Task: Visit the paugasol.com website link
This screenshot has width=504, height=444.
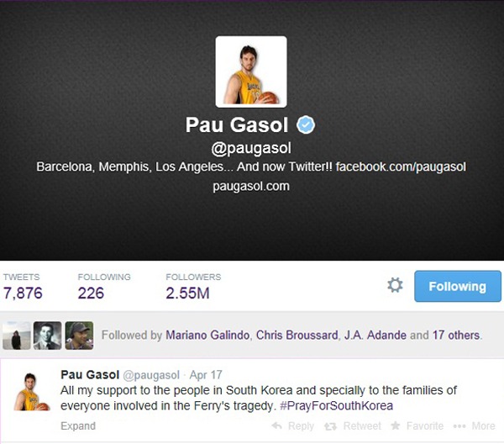Action: coord(251,187)
